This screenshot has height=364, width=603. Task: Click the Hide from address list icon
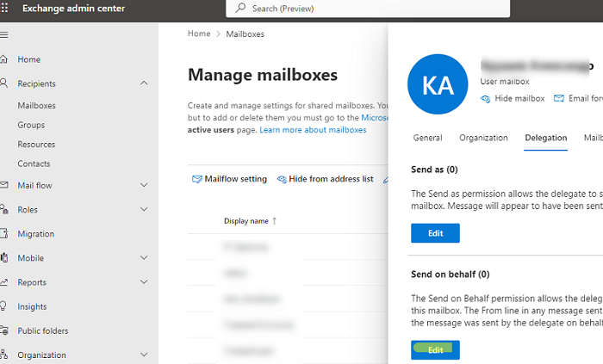coord(282,179)
